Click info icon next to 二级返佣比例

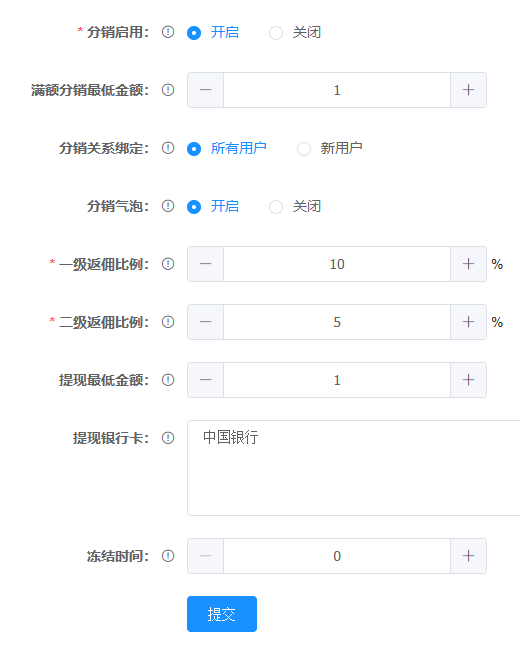tap(168, 322)
